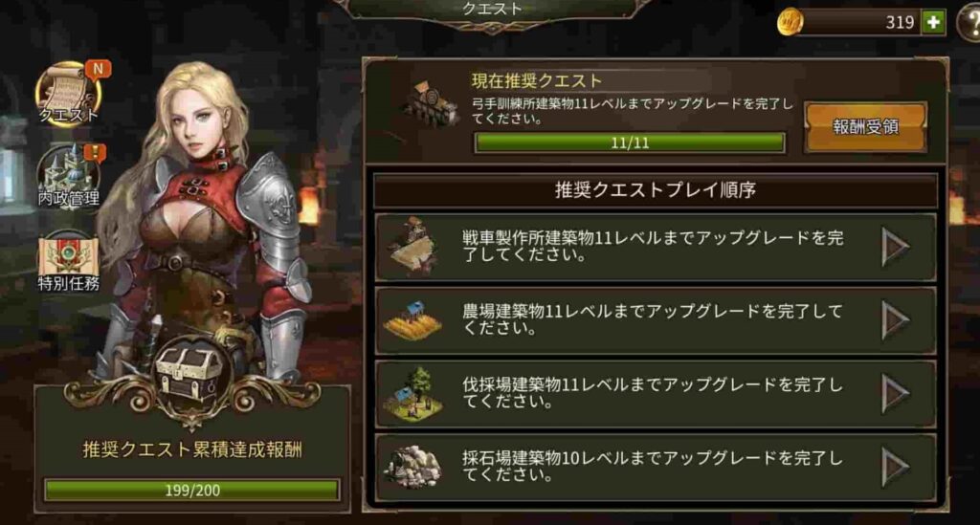Open the 特別任務 map icon
Screen dimensions: 980x525
click(68, 260)
